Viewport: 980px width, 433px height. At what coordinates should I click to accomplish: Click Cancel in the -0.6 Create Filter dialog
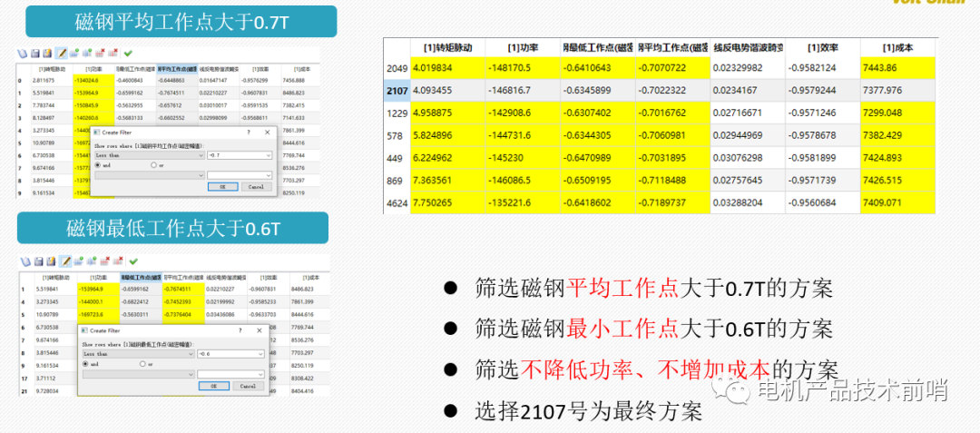pyautogui.click(x=249, y=386)
